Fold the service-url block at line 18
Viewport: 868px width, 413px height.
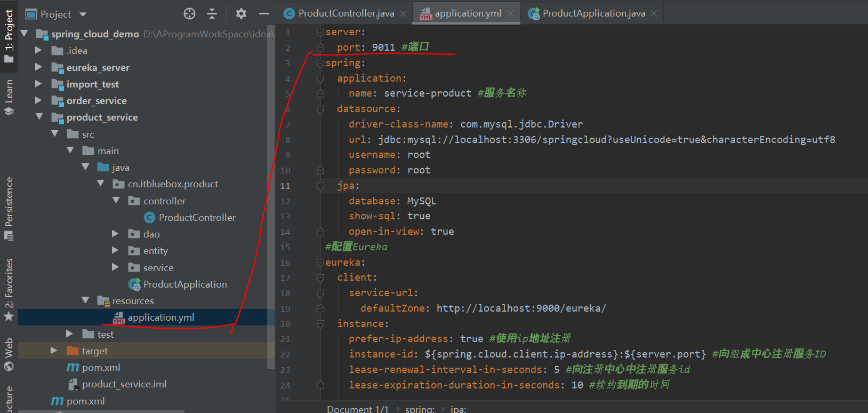[x=320, y=293]
